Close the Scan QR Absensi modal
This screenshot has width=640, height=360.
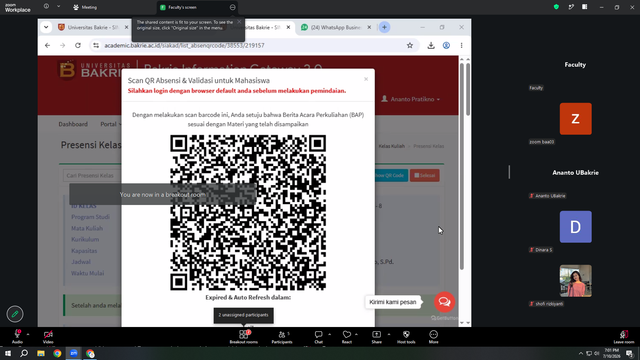click(366, 79)
